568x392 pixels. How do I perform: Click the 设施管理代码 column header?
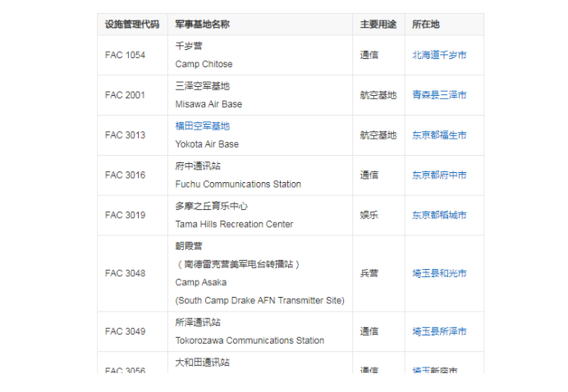pyautogui.click(x=132, y=25)
